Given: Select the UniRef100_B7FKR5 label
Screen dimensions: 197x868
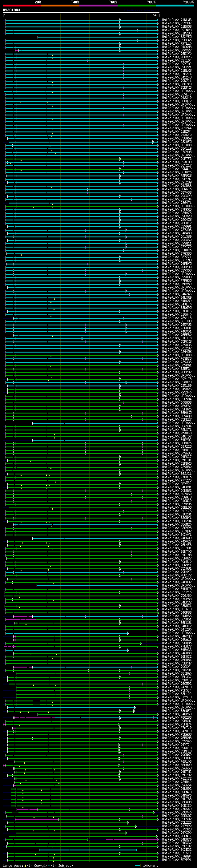Looking at the screenshot, I should click(x=176, y=210).
